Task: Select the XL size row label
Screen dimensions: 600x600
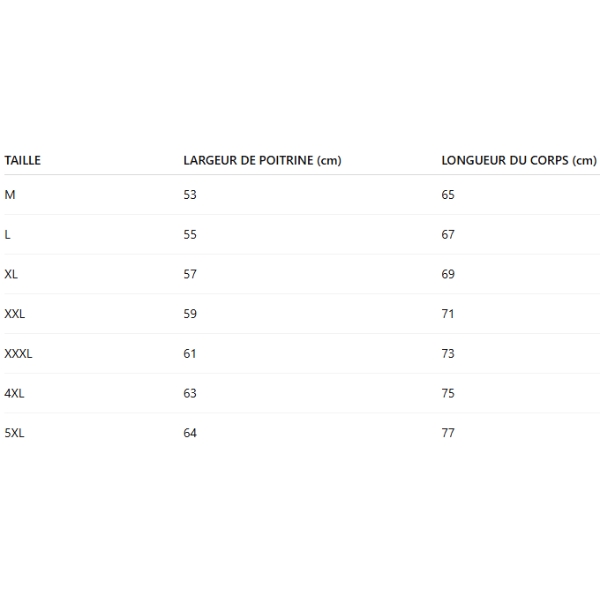Action: [x=12, y=274]
